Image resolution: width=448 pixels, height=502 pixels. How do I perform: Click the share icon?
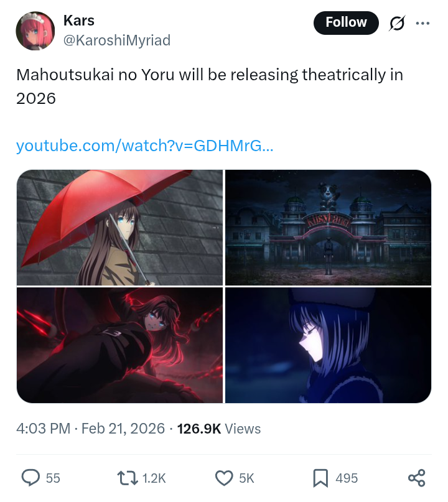417,478
